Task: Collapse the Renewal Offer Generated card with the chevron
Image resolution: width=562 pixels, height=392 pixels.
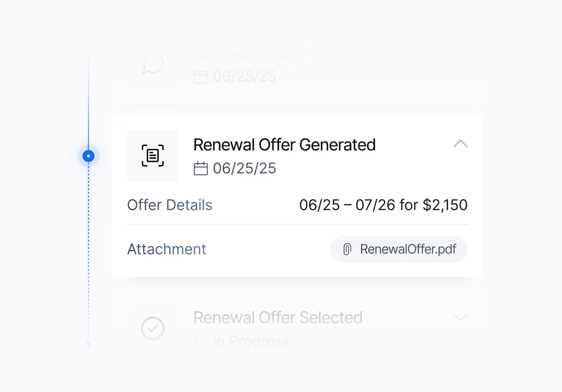Action: click(x=460, y=144)
